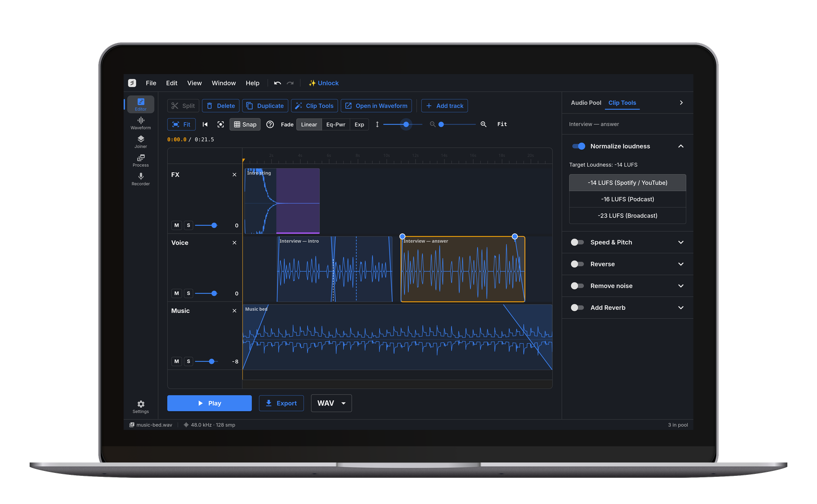Screen dimensions: 817x504
Task: Turn off Normalize loudness switch
Action: (578, 146)
